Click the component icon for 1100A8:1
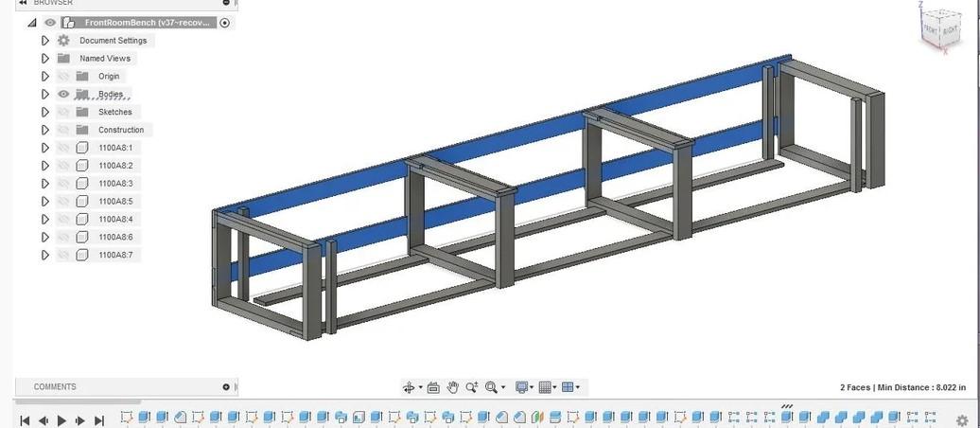Viewport: 980px width, 428px height. coord(82,148)
